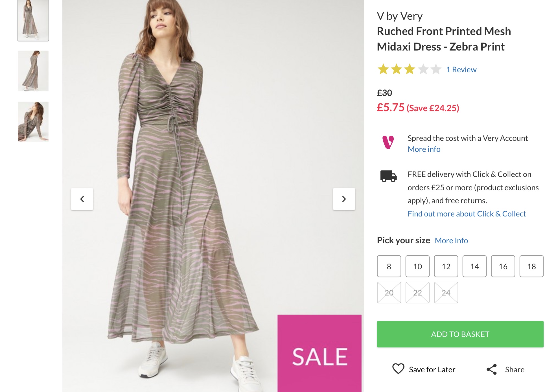This screenshot has height=392, width=556.
Task: Open size guide More Info link
Action: [x=451, y=240]
